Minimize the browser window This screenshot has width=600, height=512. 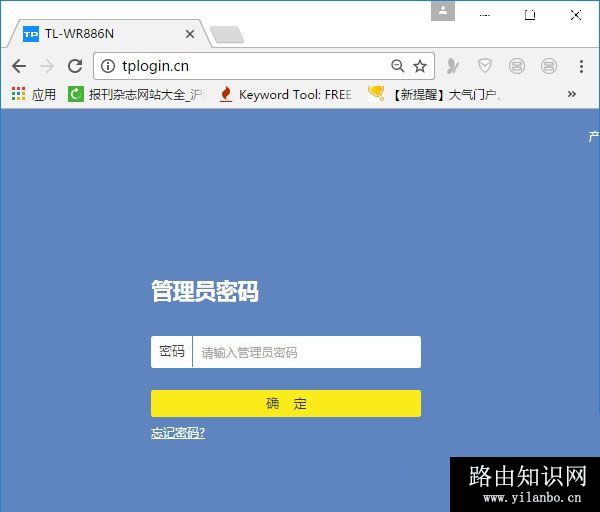484,15
